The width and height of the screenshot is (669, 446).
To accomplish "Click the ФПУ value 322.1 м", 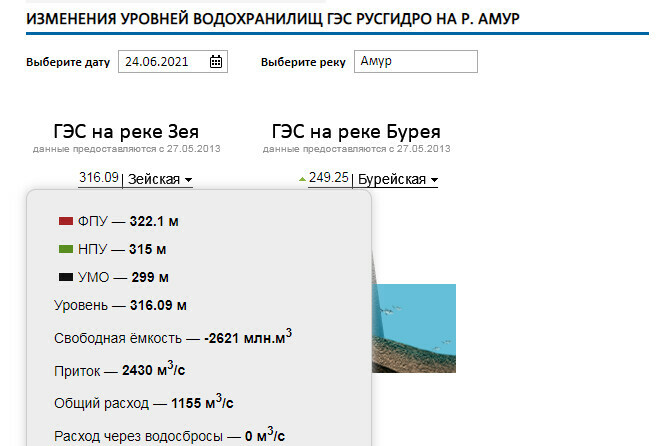I will (154, 222).
